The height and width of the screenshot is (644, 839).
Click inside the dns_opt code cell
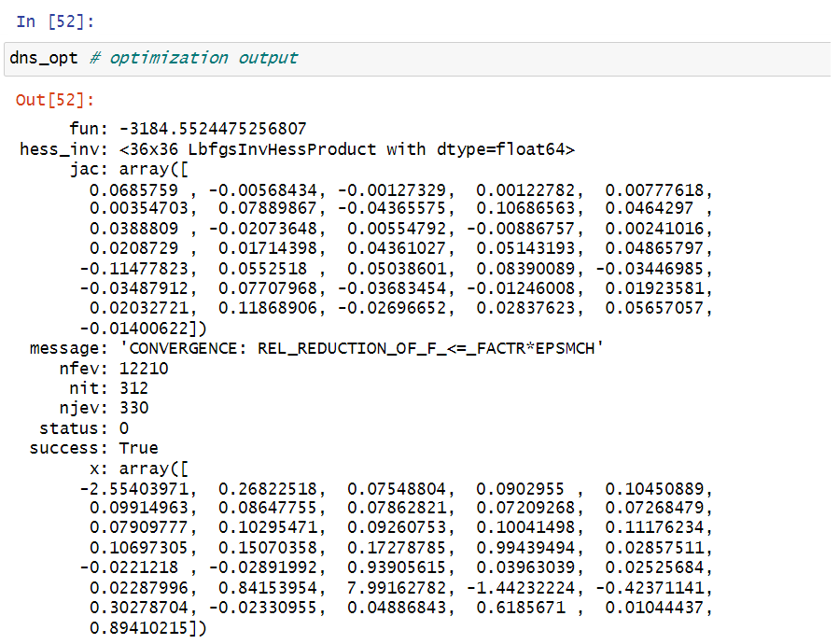417,59
